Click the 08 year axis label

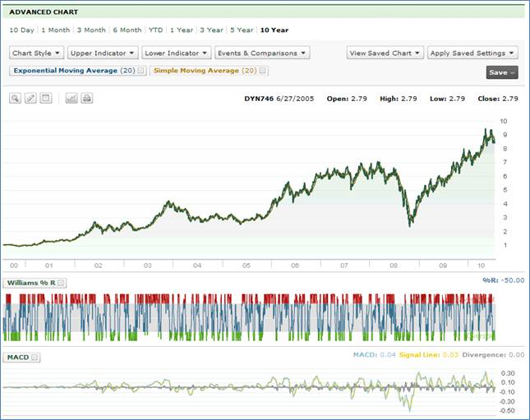394,265
